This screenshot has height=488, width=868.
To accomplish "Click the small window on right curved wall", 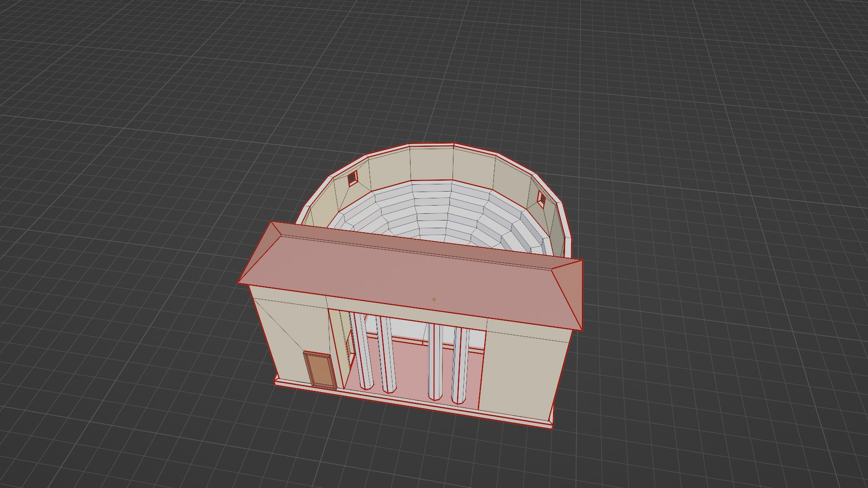I will coord(541,199).
